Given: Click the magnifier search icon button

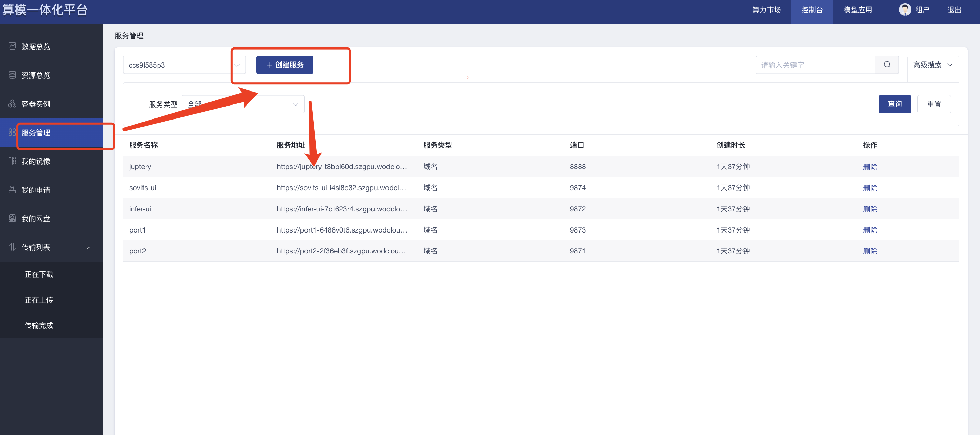Looking at the screenshot, I should coord(887,65).
